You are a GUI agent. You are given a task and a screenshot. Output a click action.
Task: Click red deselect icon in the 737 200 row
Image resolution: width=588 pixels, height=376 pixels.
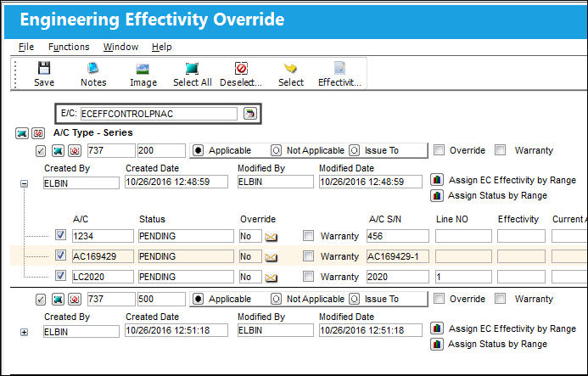pyautogui.click(x=75, y=151)
